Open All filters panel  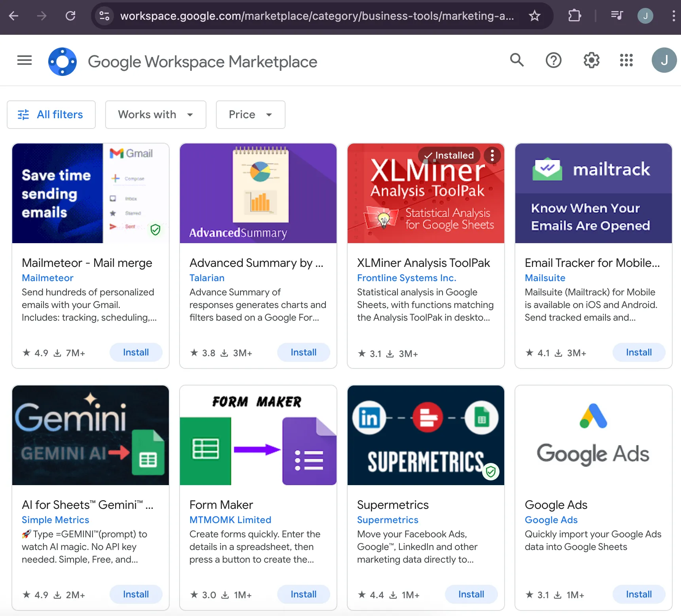pyautogui.click(x=51, y=115)
